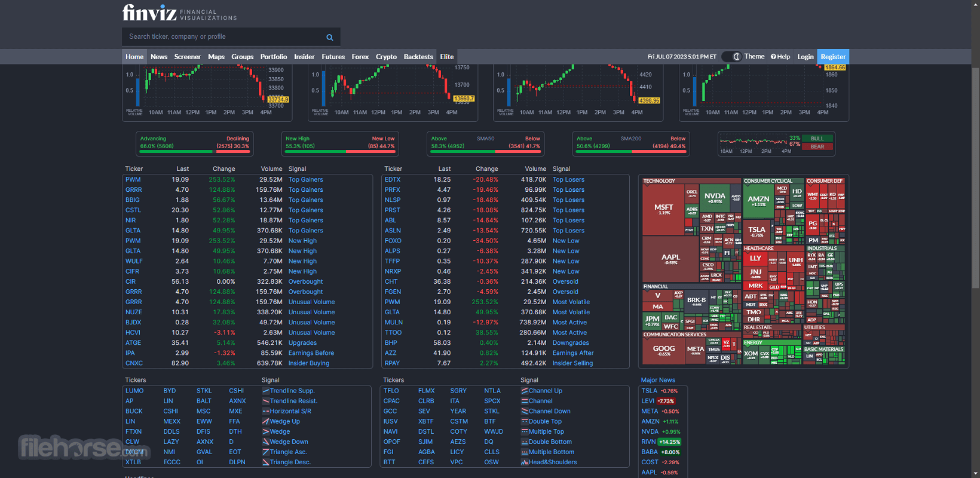Click the Horizontal S/R pattern icon
The height and width of the screenshot is (478, 980).
tap(266, 411)
